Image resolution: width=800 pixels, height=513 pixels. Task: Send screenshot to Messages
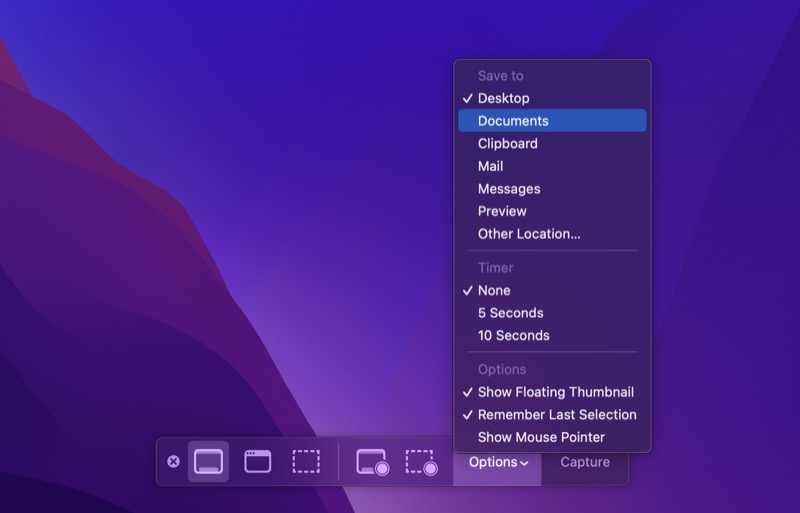tap(552, 189)
